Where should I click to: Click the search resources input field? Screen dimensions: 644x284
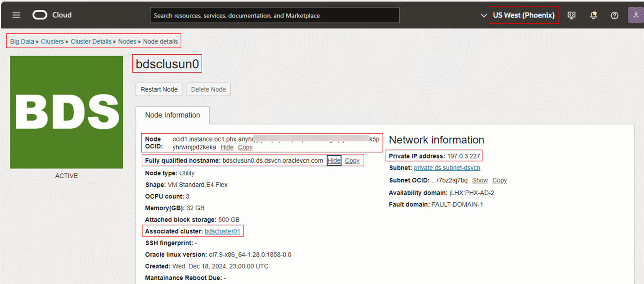pos(275,15)
